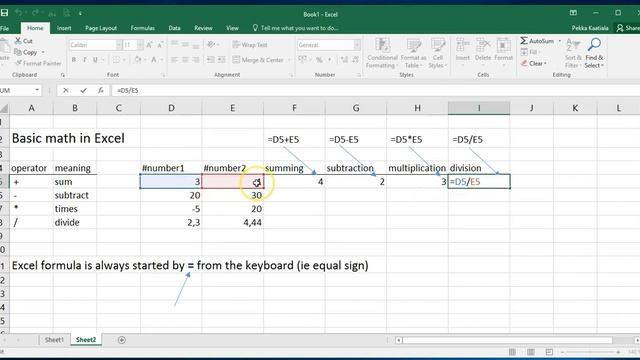Click the cell showing -5

coord(171,209)
